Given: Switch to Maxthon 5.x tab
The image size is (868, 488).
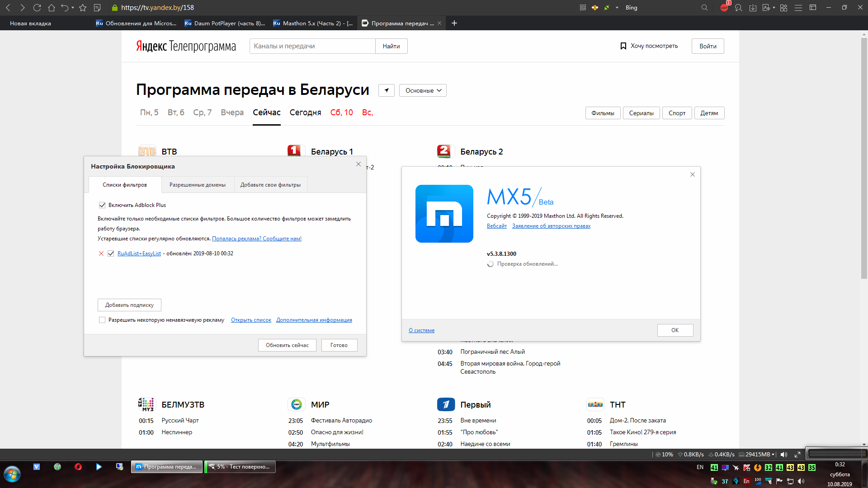Looking at the screenshot, I should [313, 23].
